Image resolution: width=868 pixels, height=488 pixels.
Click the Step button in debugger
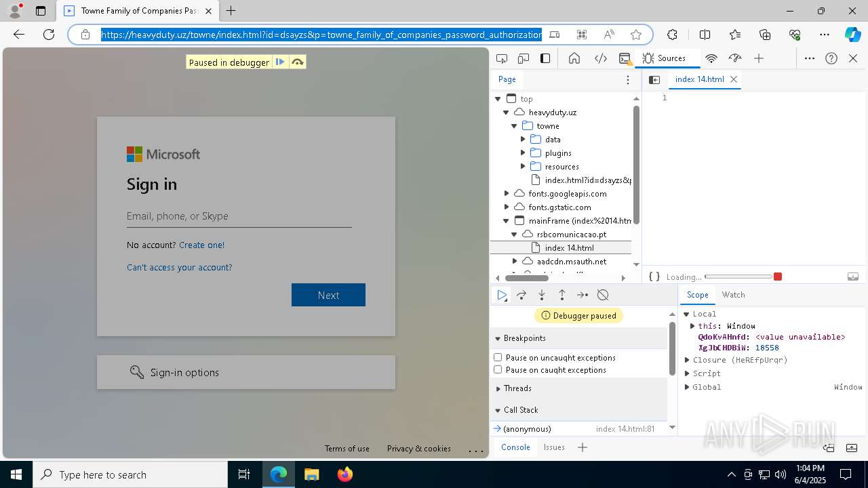tap(583, 295)
